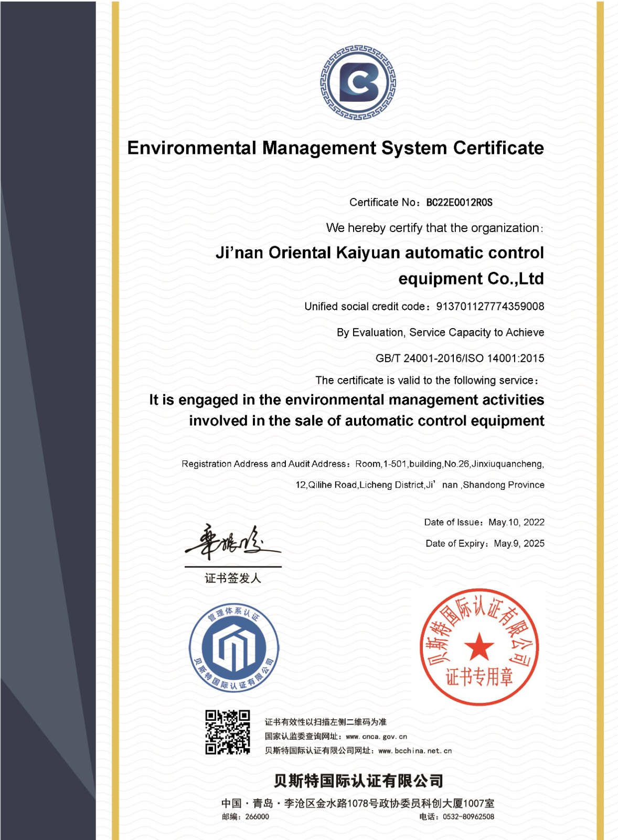Select certificate number BC22E0012R0S
This screenshot has width=618, height=840.
pos(459,203)
